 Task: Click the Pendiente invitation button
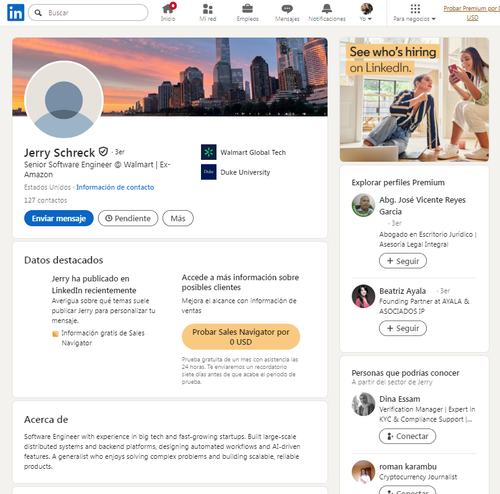(x=128, y=218)
